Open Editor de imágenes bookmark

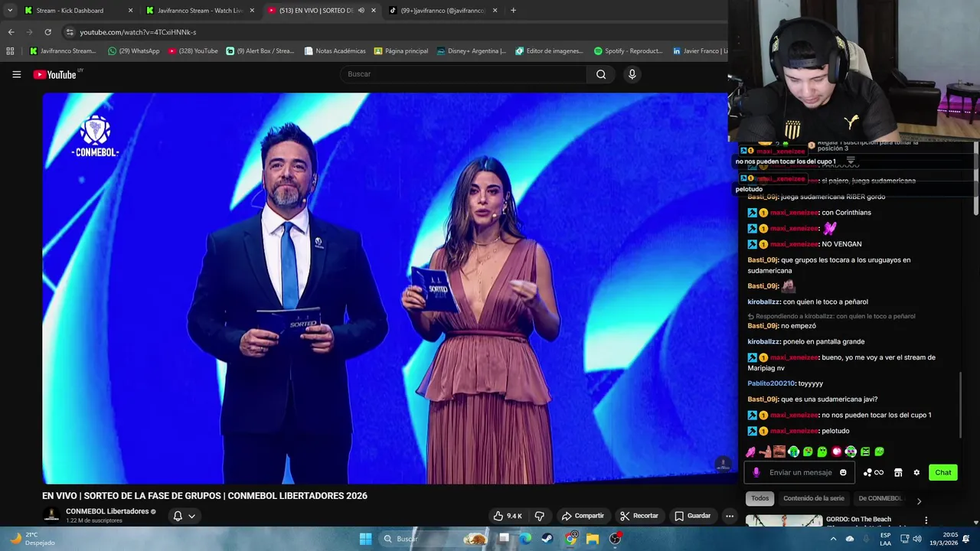(x=549, y=51)
